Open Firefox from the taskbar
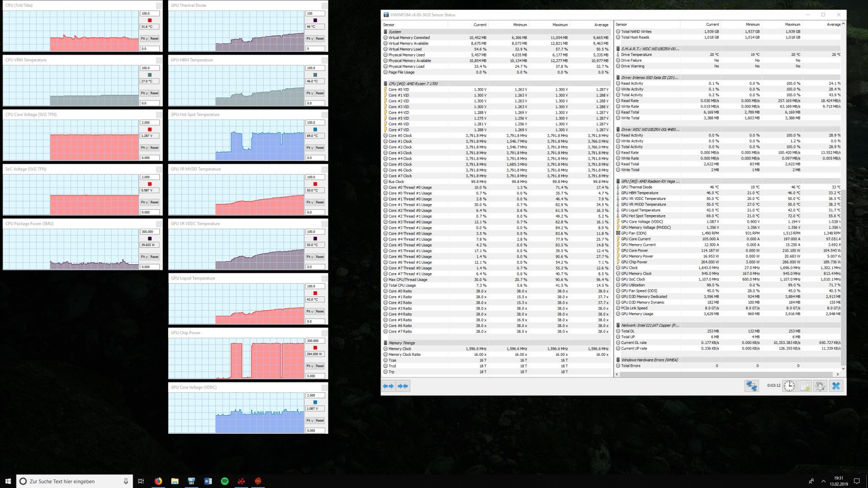The height and width of the screenshot is (488, 868). (158, 481)
